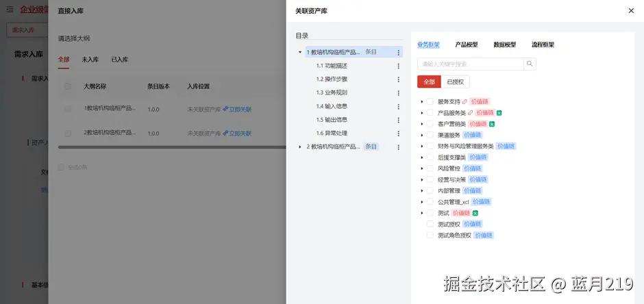Tick table header checkbox beside 大纲名称
644x304 pixels.
pos(68,86)
